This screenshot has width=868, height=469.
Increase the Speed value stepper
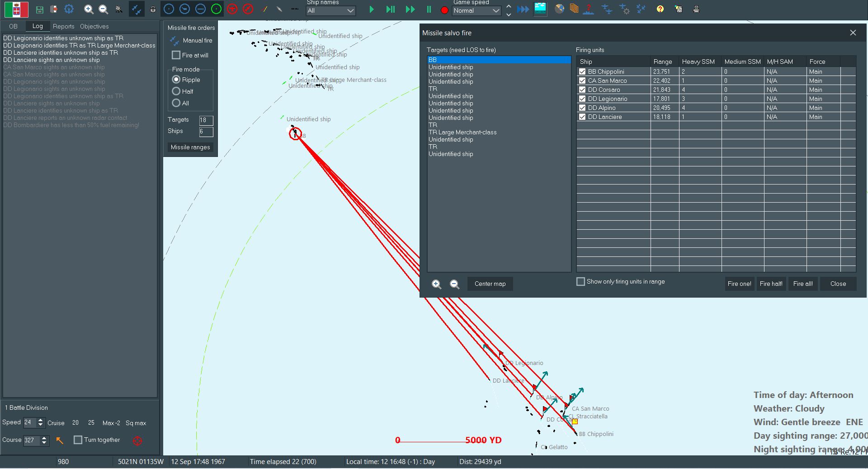click(x=41, y=420)
